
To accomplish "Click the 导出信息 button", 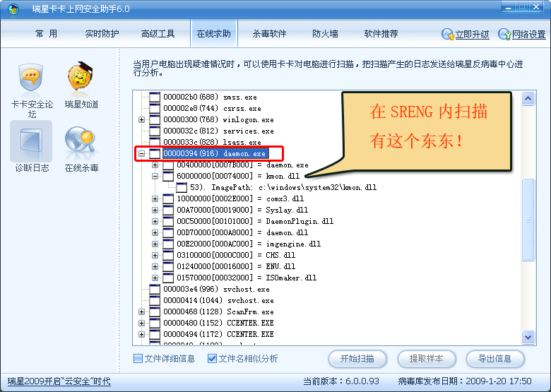I will [x=494, y=359].
